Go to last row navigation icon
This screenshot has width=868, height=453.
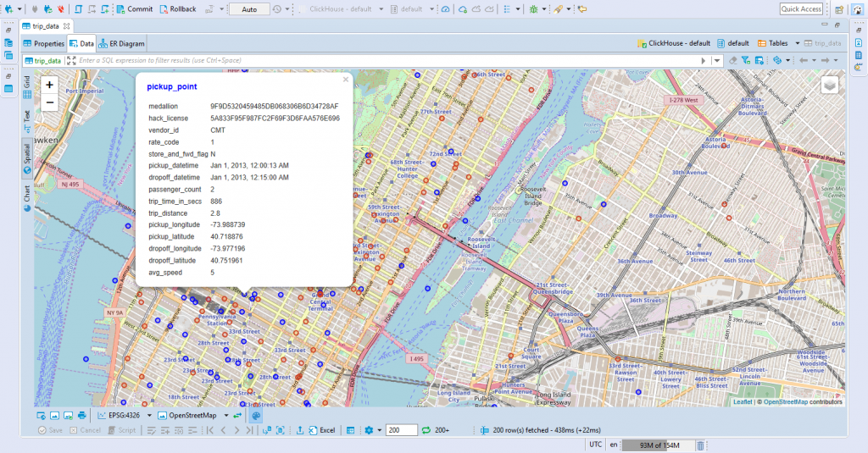point(250,430)
